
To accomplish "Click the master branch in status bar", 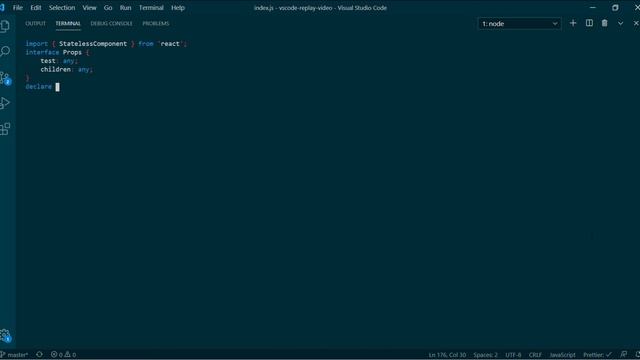I will 15,355.
